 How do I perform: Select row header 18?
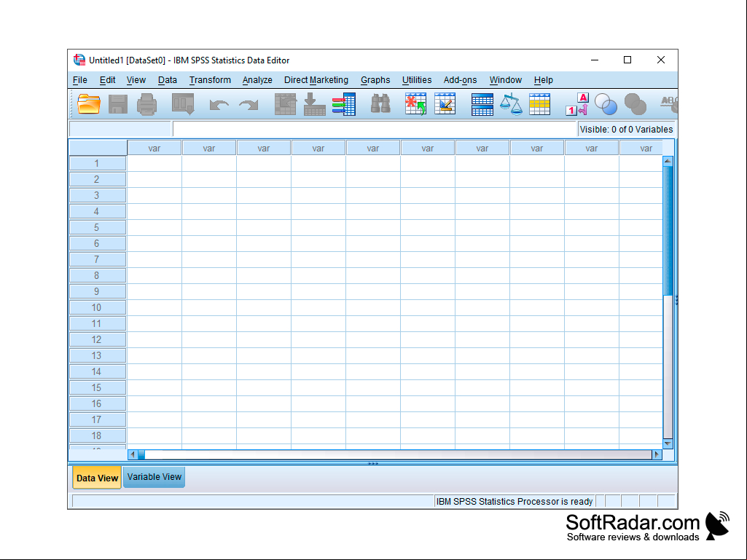(x=98, y=435)
